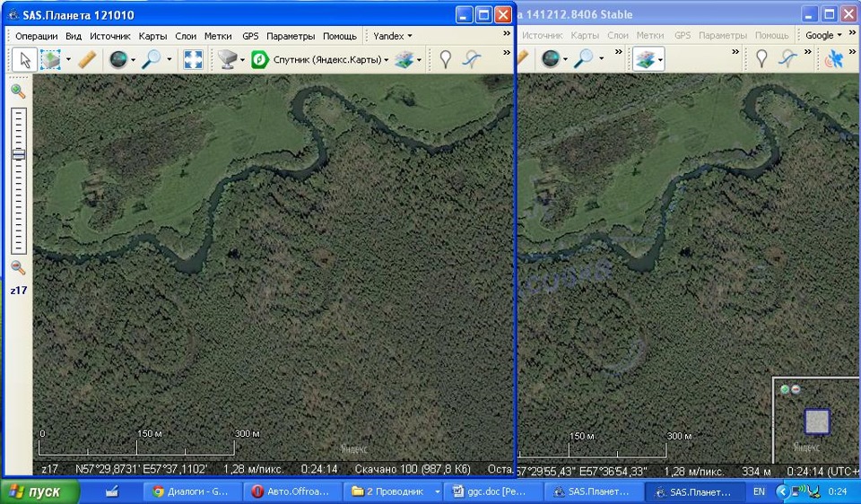The width and height of the screenshot is (861, 504).
Task: Click the globe/radar map icon in front window
Action: 118,59
